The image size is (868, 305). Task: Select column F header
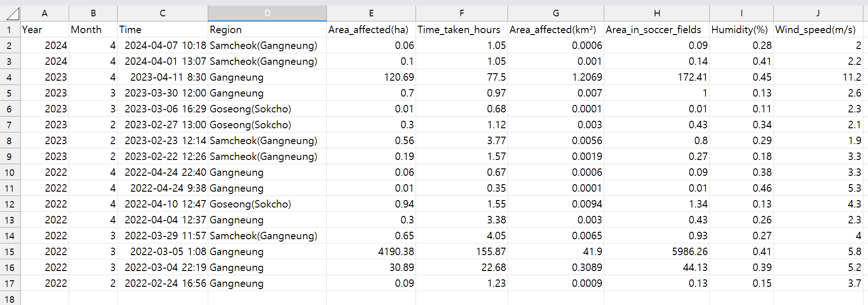pyautogui.click(x=462, y=14)
